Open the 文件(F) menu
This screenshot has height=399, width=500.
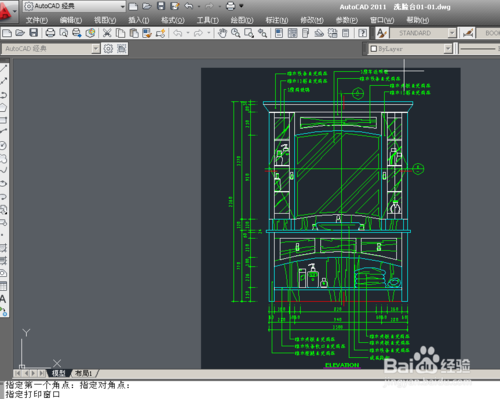pos(37,20)
